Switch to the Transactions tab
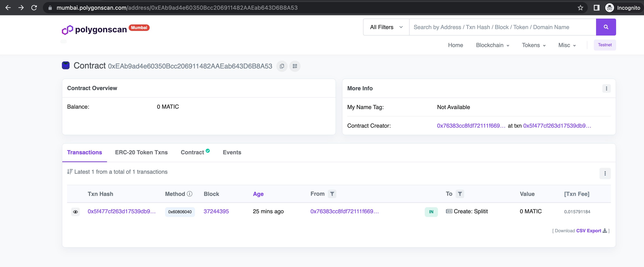Viewport: 644px width, 267px height. tap(85, 152)
